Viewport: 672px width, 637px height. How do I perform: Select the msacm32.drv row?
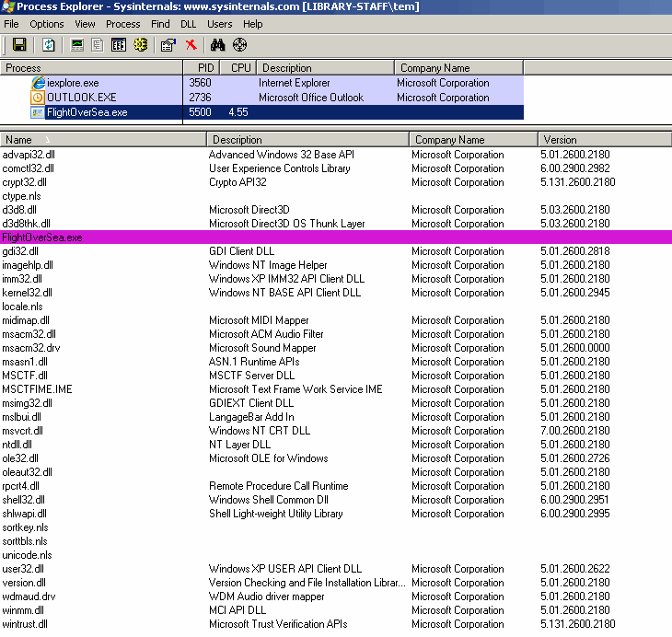[336, 348]
